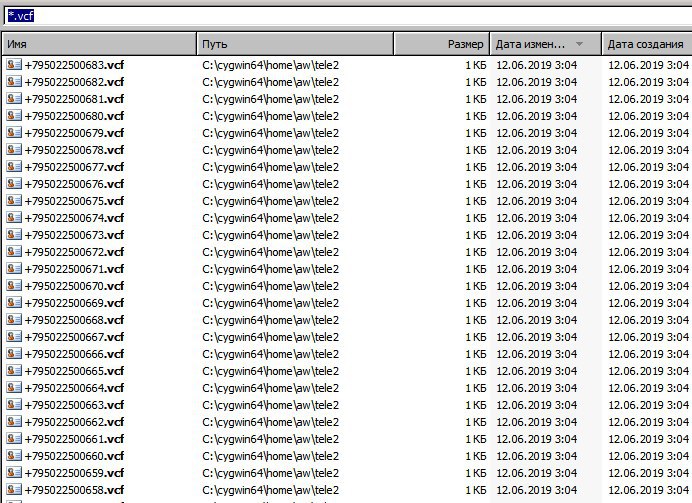Toggle sort arrow in Дата измен... header

pos(579,44)
